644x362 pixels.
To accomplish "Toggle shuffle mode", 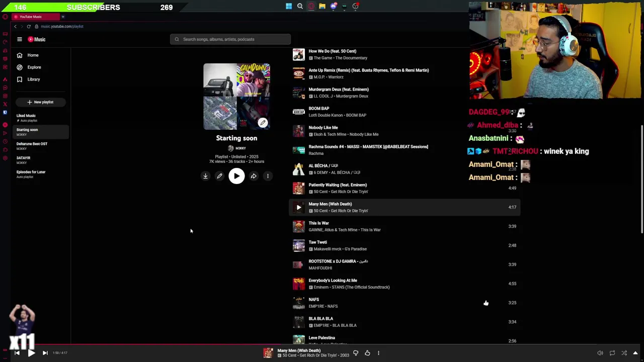I will (x=624, y=353).
